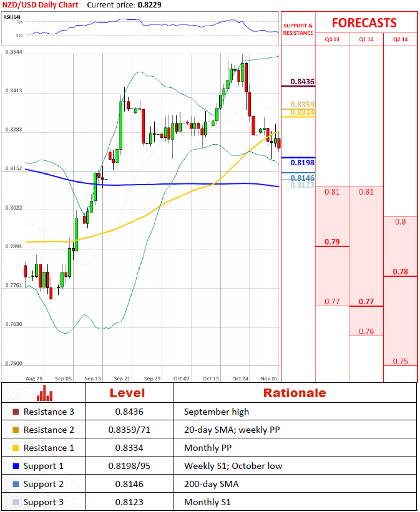Click the Resistance 2 row label

click(x=49, y=430)
